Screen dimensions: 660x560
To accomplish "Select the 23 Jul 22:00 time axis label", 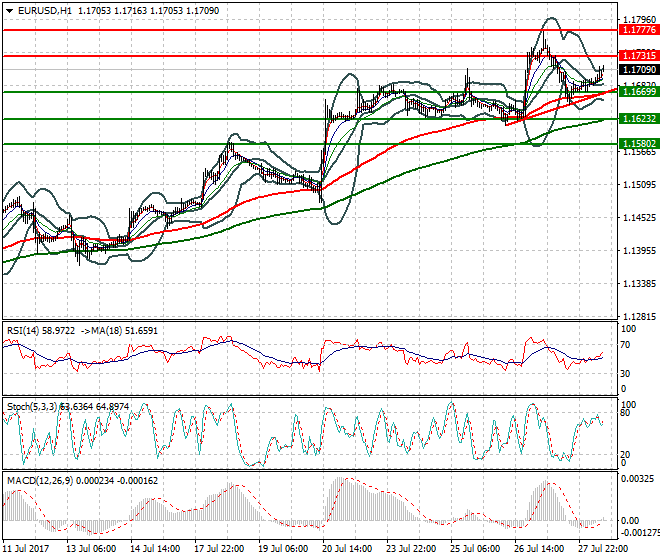I will coord(411,549).
